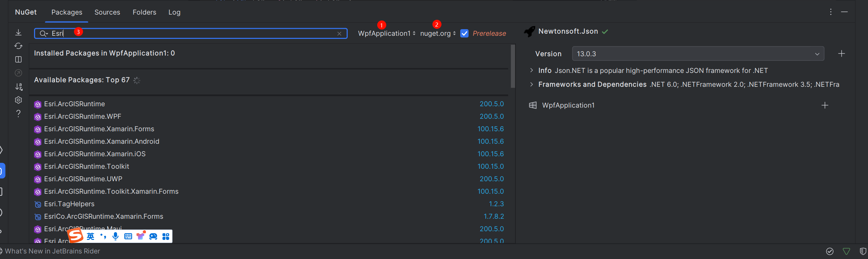Select Esri.ArcGISRuntime.Xamarin.Forms package
The image size is (868, 259).
click(269, 129)
